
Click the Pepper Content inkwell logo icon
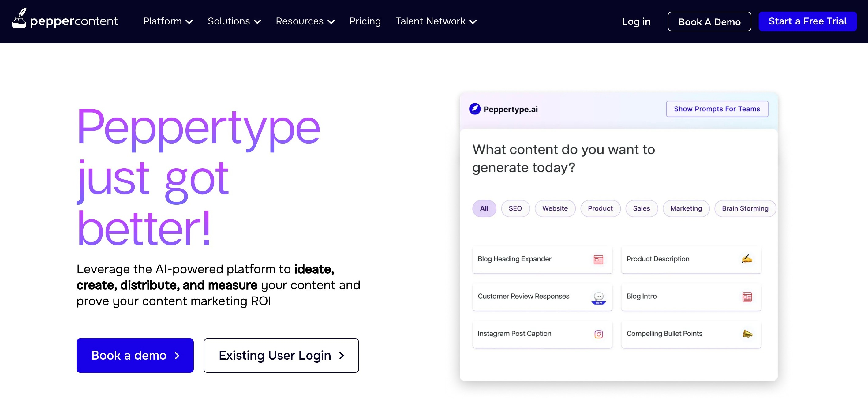click(19, 18)
